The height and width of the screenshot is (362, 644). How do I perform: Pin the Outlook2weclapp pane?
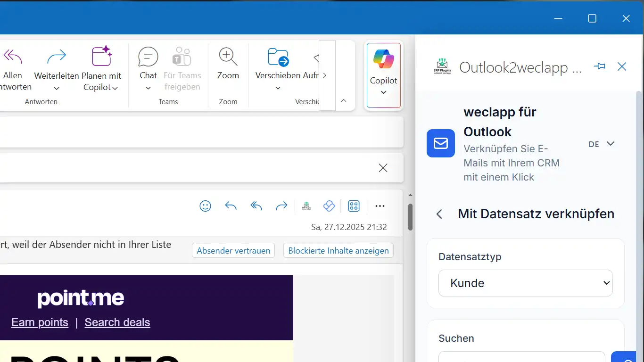tap(599, 66)
